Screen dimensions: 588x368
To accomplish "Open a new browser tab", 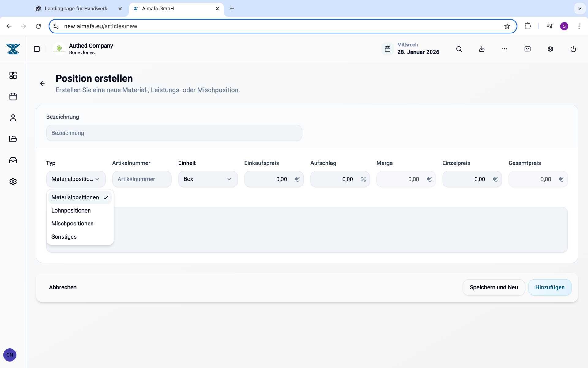I will (x=232, y=8).
